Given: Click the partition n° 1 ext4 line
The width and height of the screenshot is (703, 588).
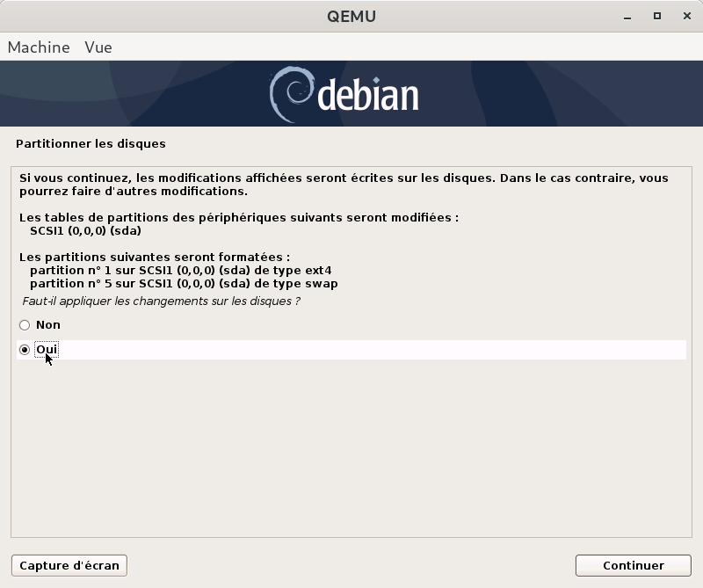Looking at the screenshot, I should [x=180, y=271].
